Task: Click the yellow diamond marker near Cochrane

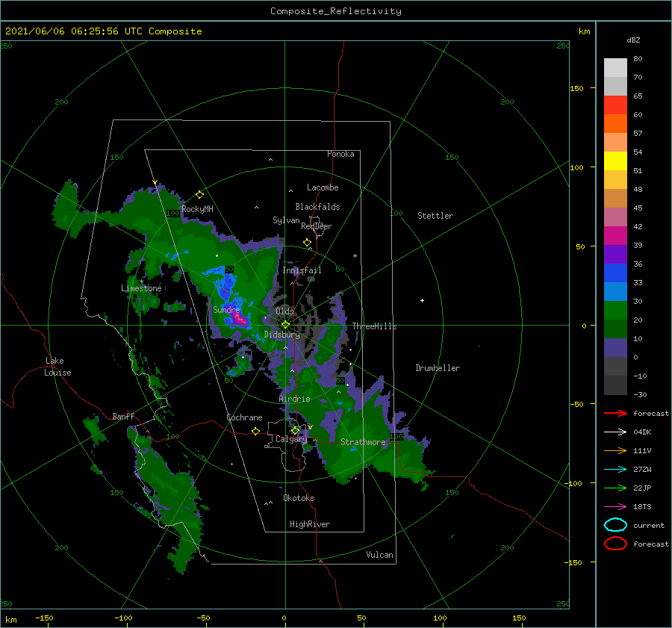Action: (255, 431)
